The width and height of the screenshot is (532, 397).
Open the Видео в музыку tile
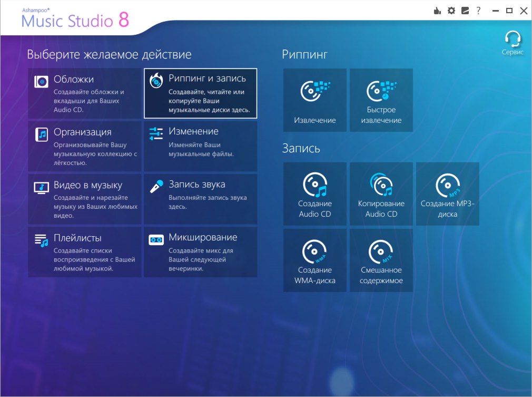click(84, 199)
